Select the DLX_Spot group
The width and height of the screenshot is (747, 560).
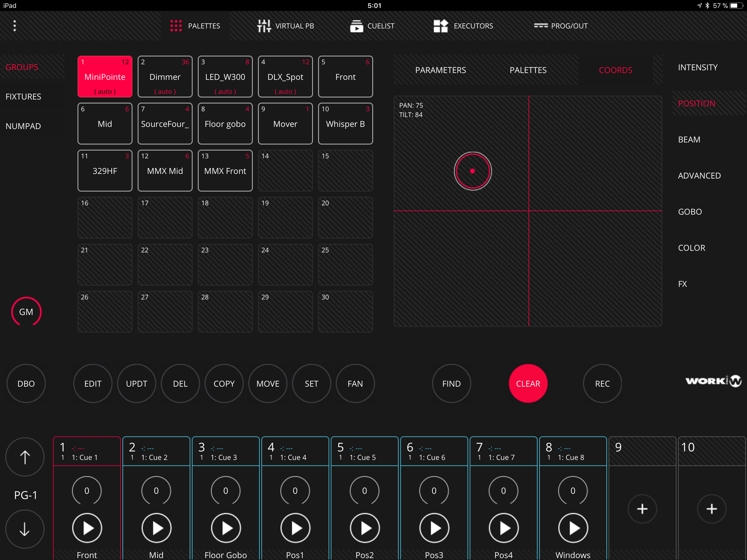[285, 77]
